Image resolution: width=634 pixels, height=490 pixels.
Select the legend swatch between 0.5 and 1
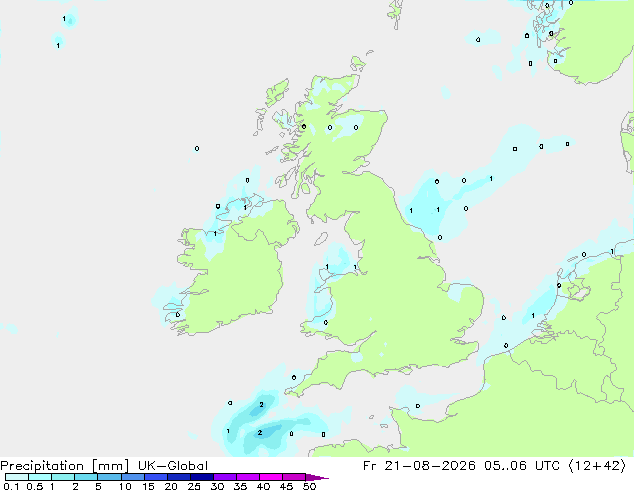click(x=40, y=477)
